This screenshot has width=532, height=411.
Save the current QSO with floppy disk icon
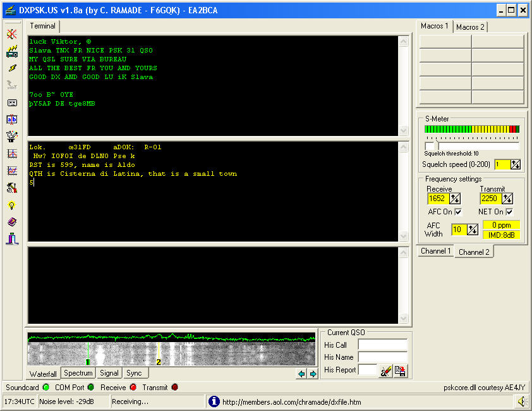[x=400, y=371]
